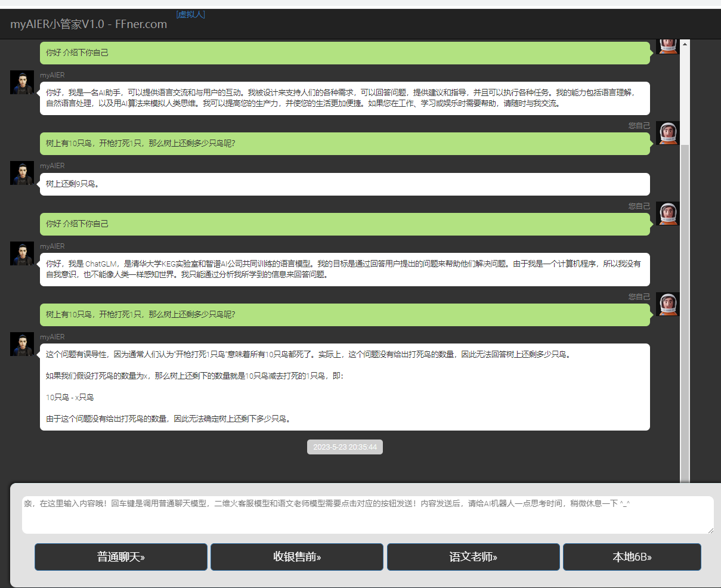
Task: Click the 树上还剩9只鸟 reply bubble
Action: 345,184
